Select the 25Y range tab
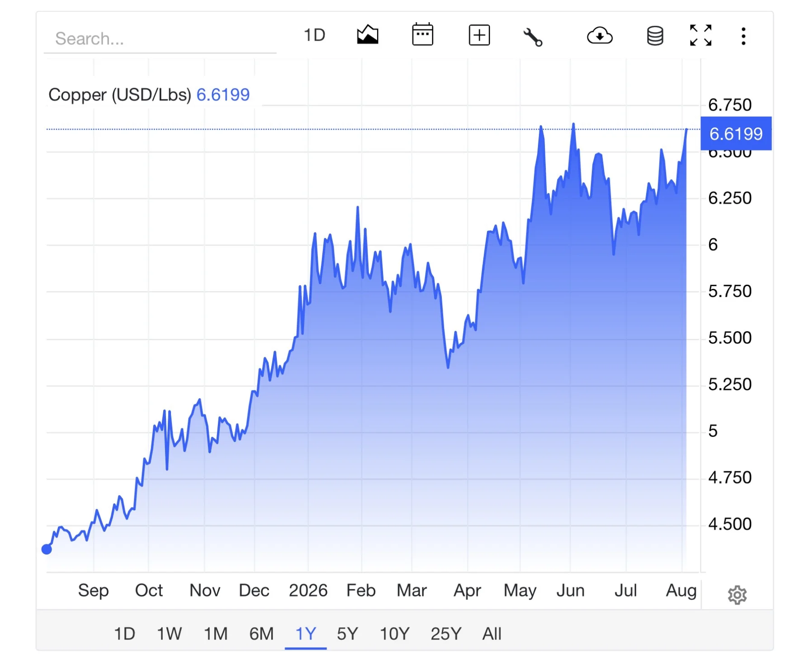The width and height of the screenshot is (794, 672). (446, 634)
